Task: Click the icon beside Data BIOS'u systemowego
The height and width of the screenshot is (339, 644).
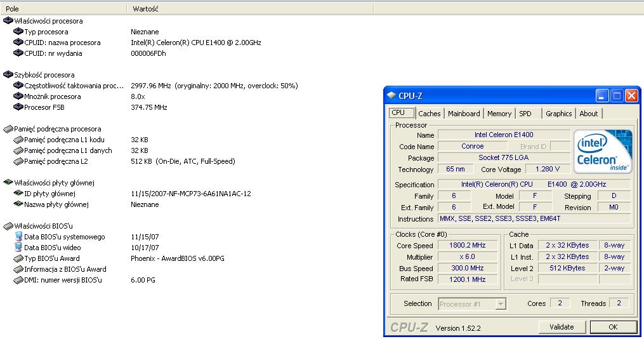Action: (x=18, y=237)
